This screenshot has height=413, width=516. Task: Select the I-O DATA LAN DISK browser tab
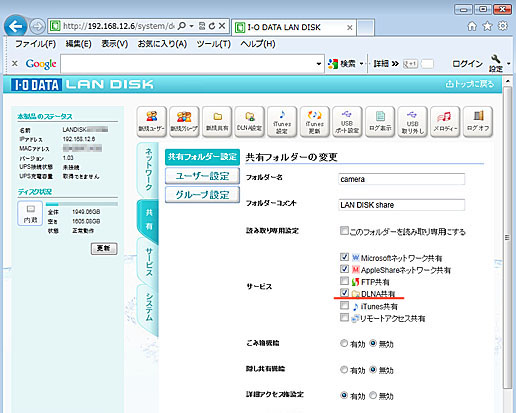(293, 27)
